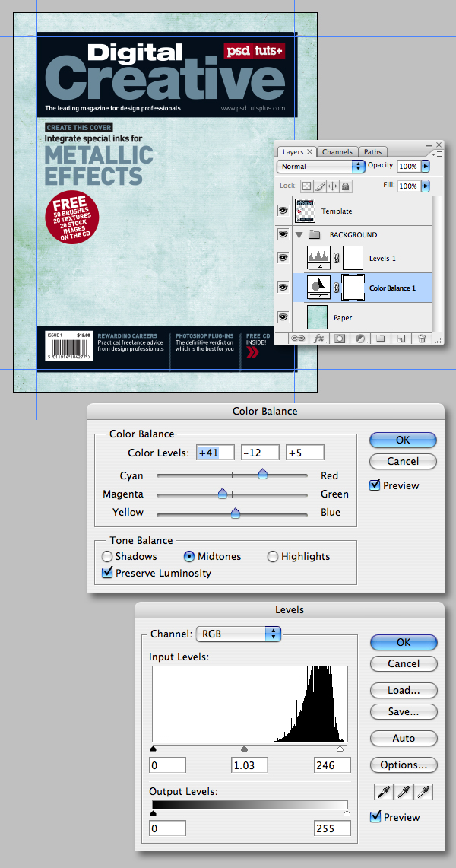
Task: Select the gray point eyedropper in Levels
Action: click(x=404, y=792)
